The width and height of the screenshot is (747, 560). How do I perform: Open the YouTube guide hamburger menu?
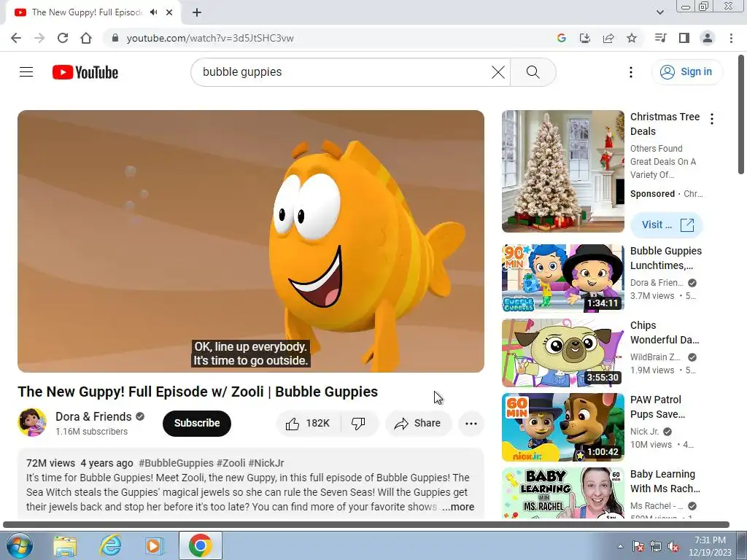(26, 72)
